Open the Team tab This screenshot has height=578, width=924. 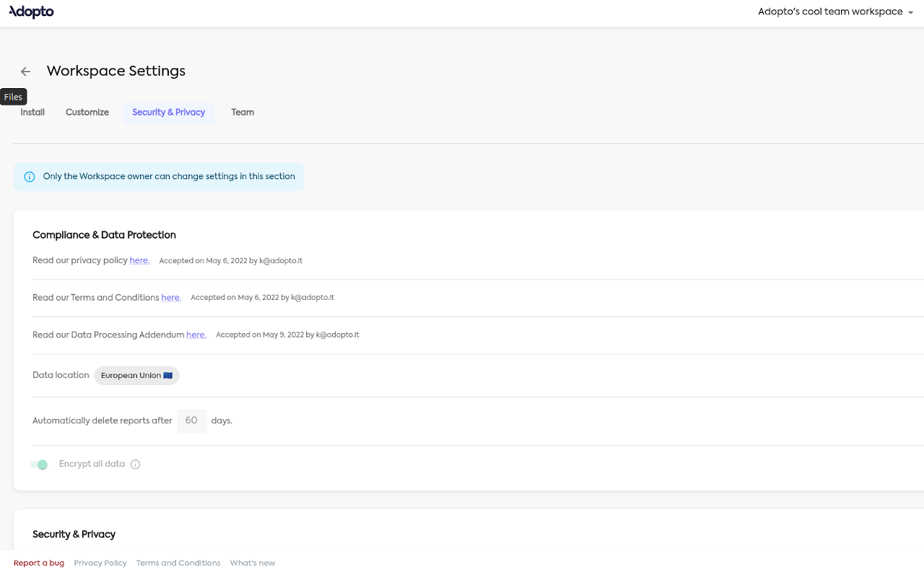[243, 112]
